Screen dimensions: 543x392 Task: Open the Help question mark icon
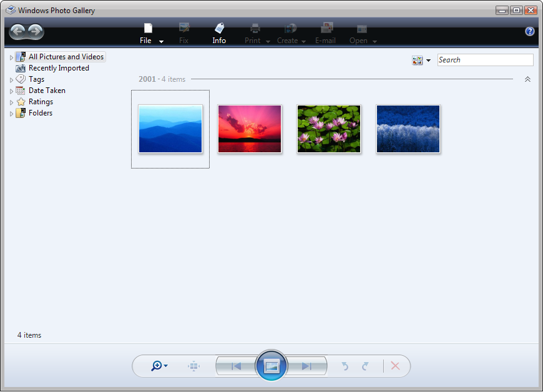coord(529,31)
